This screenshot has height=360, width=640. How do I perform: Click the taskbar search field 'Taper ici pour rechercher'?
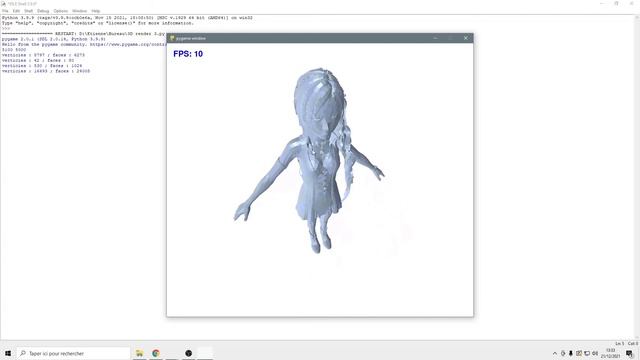tap(73, 353)
